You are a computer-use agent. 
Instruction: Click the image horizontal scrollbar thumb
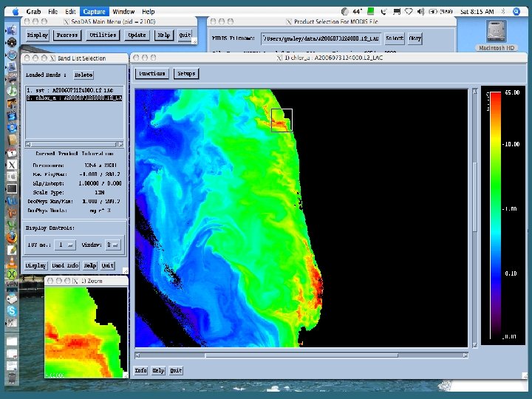pos(301,355)
